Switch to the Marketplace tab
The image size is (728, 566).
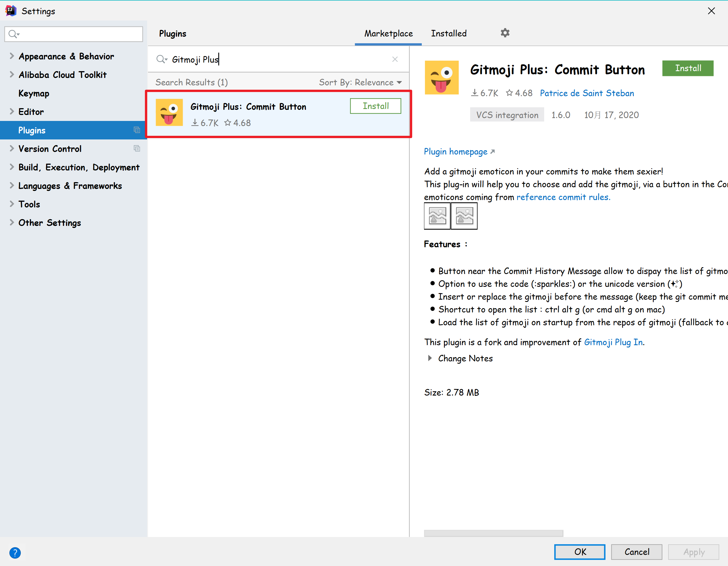click(x=388, y=33)
